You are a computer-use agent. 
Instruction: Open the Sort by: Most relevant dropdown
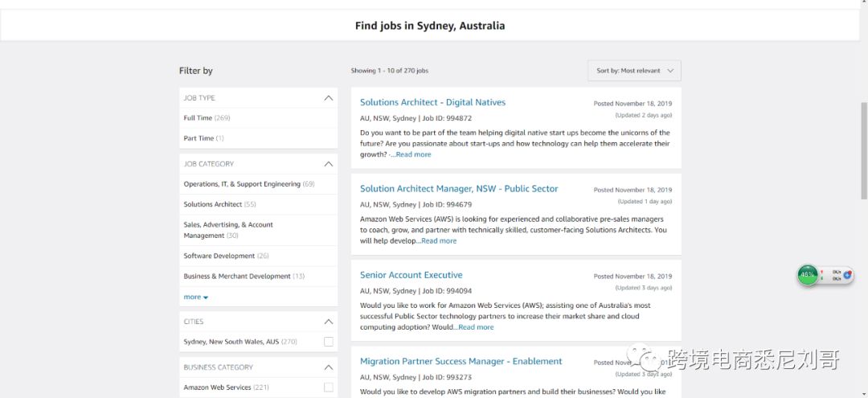[634, 71]
